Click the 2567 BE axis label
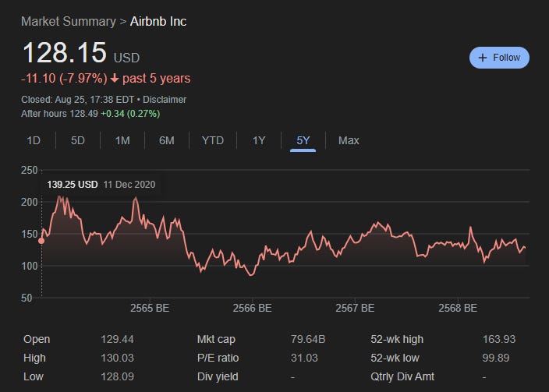Screen dimensions: 549x392 coord(355,308)
